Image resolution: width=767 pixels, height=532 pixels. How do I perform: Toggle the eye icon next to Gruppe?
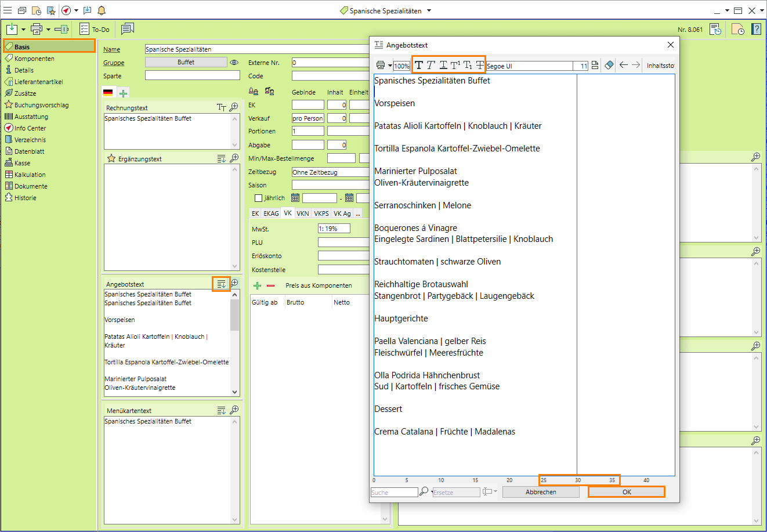[x=234, y=63]
